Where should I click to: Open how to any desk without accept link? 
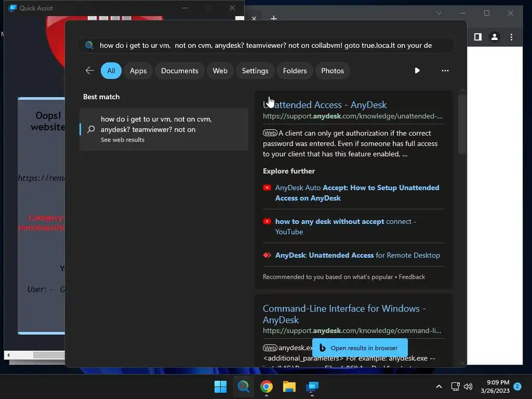[345, 227]
